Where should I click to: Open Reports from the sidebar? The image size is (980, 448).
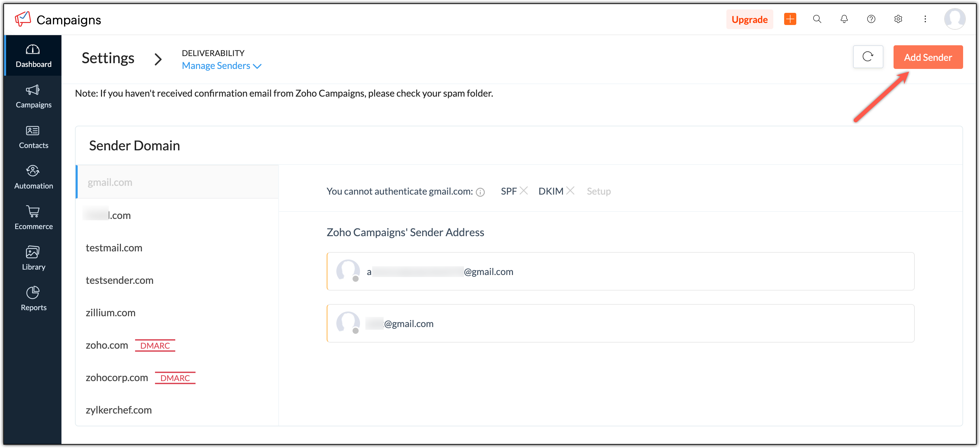33,299
